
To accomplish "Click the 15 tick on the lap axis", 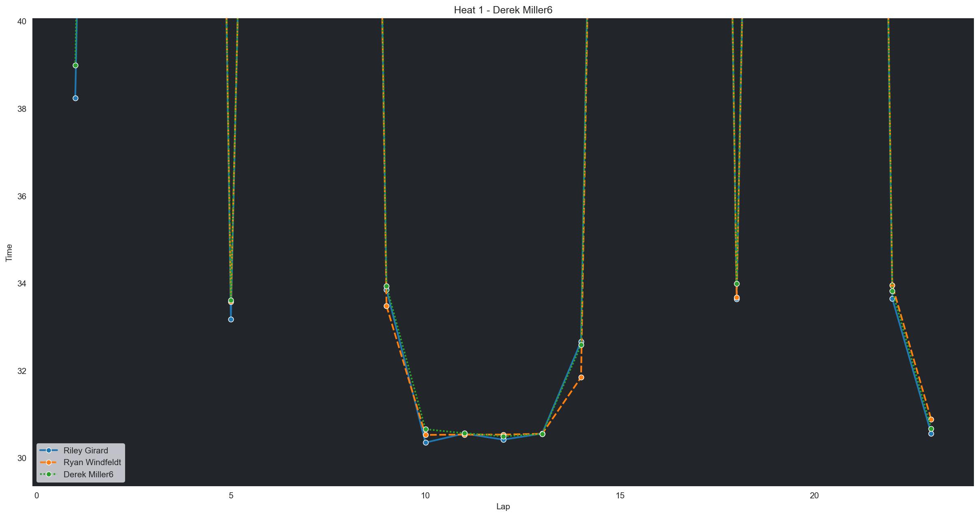I will [x=620, y=496].
